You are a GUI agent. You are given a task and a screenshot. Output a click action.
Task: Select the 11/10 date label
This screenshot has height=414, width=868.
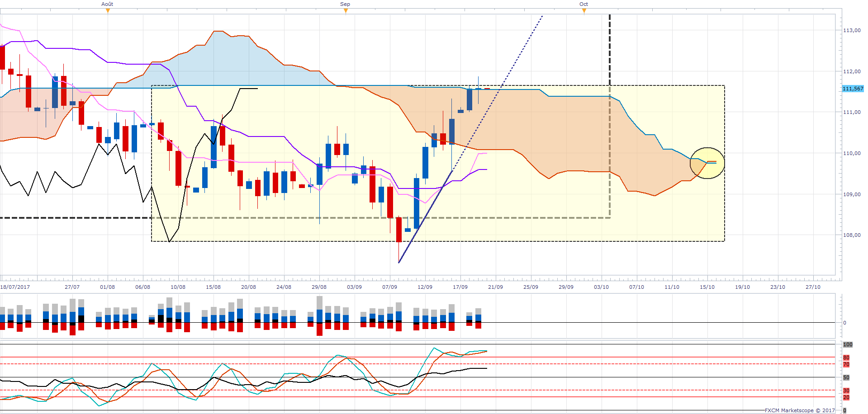[672, 287]
